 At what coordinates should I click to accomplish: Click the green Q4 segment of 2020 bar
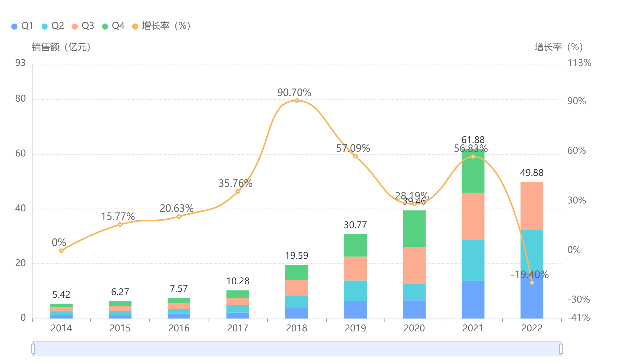tap(414, 229)
